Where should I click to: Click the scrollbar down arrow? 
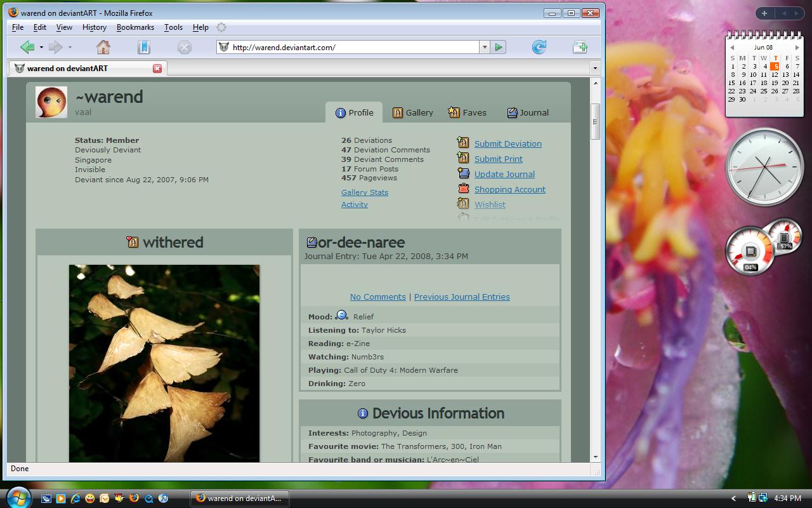point(595,457)
